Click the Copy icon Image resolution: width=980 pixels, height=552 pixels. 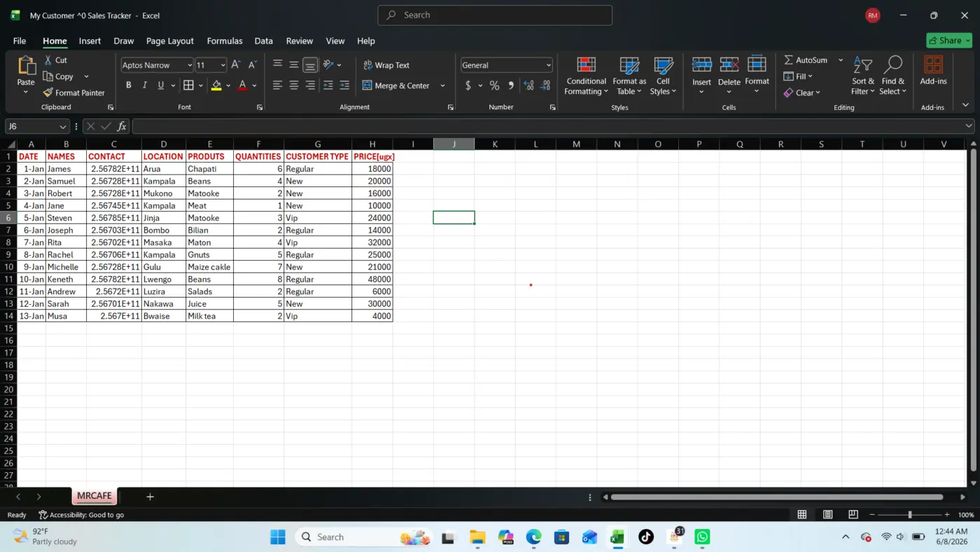click(48, 76)
